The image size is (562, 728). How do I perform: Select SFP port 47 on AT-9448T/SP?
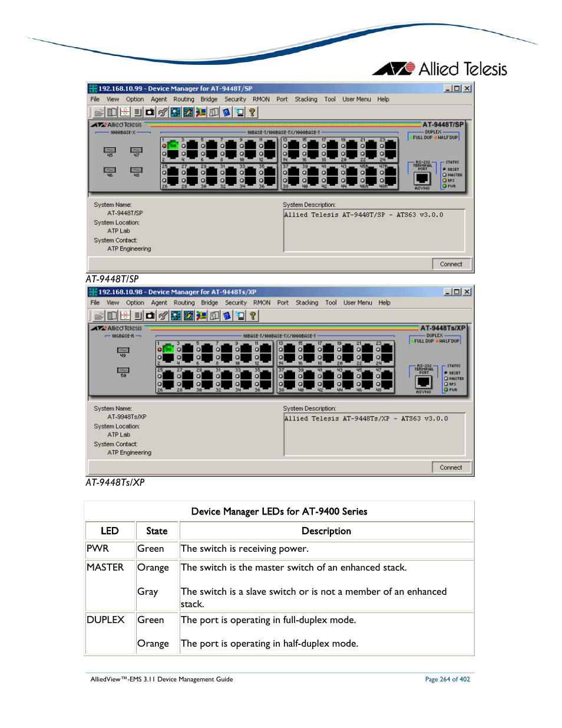tap(137, 150)
